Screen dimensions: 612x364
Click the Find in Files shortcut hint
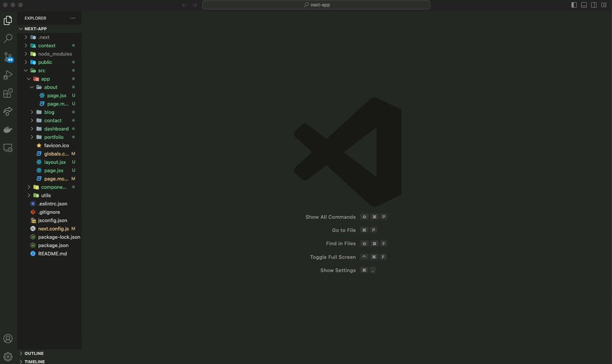[x=356, y=244]
